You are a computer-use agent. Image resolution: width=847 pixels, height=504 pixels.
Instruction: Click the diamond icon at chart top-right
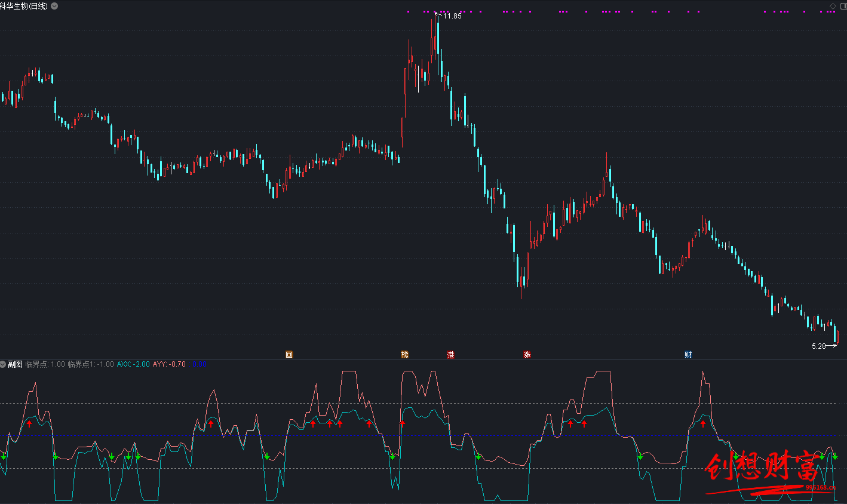click(x=833, y=6)
